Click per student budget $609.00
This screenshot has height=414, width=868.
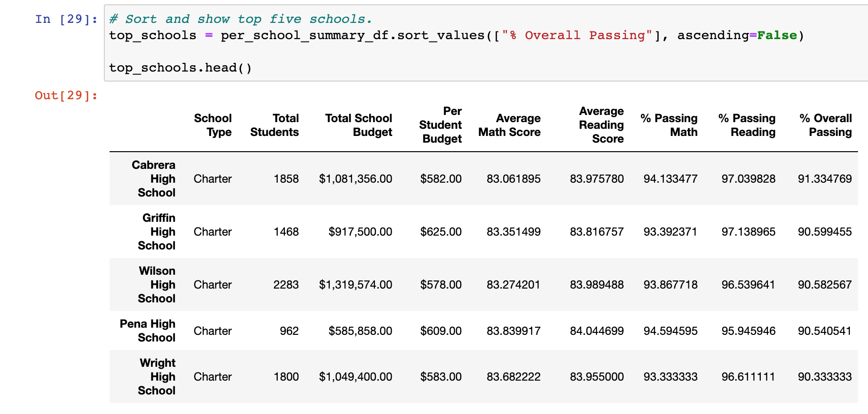coord(441,331)
